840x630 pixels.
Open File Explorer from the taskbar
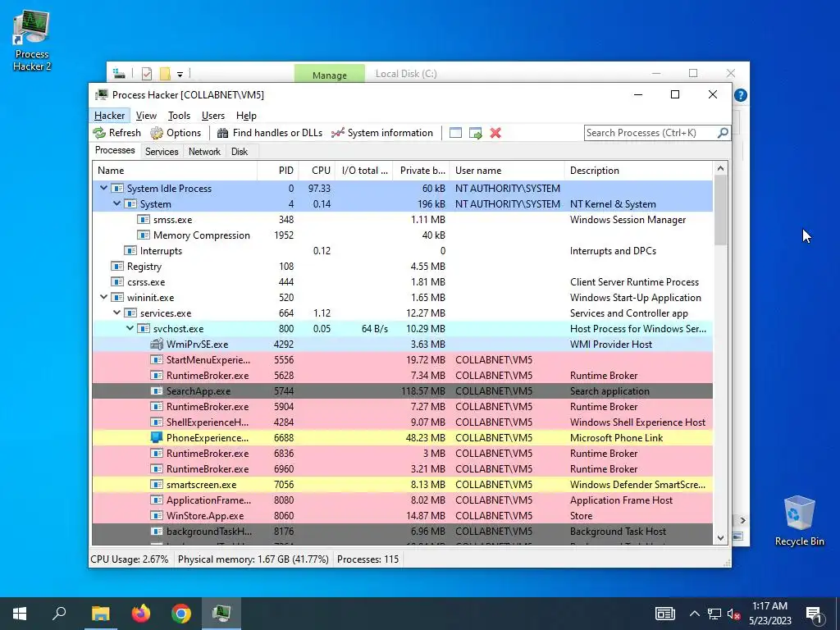(101, 613)
